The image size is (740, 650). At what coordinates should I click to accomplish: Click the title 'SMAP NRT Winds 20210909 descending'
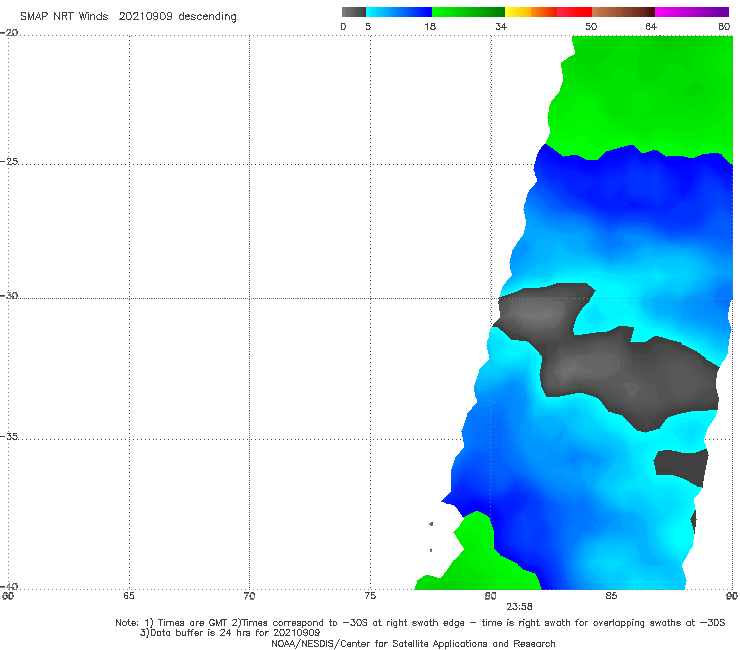tap(128, 17)
